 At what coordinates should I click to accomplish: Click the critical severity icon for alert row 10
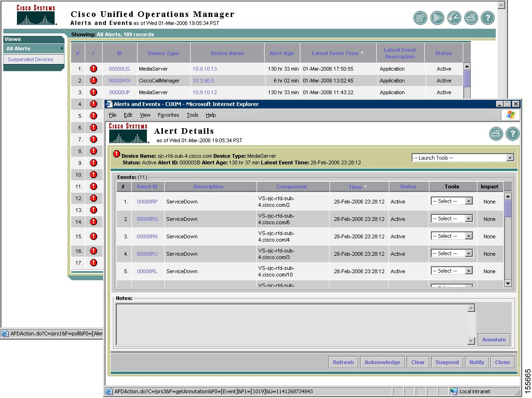pyautogui.click(x=94, y=175)
